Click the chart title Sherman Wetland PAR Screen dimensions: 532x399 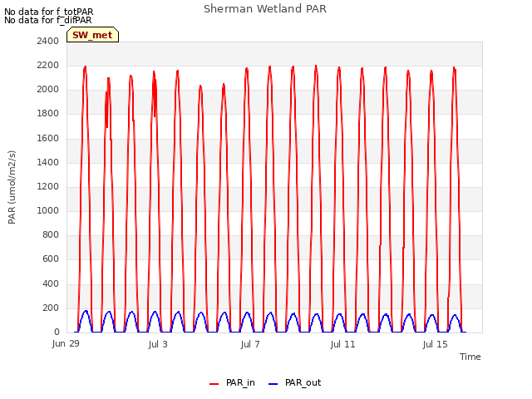(265, 9)
